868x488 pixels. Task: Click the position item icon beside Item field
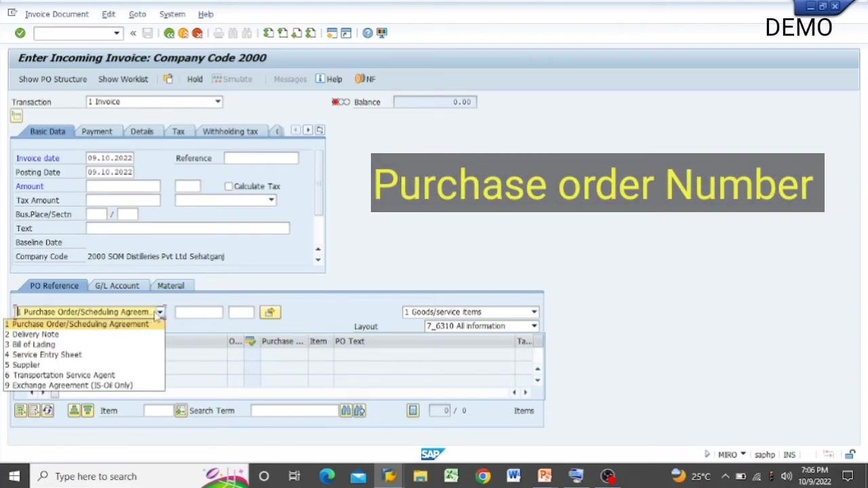tap(180, 411)
